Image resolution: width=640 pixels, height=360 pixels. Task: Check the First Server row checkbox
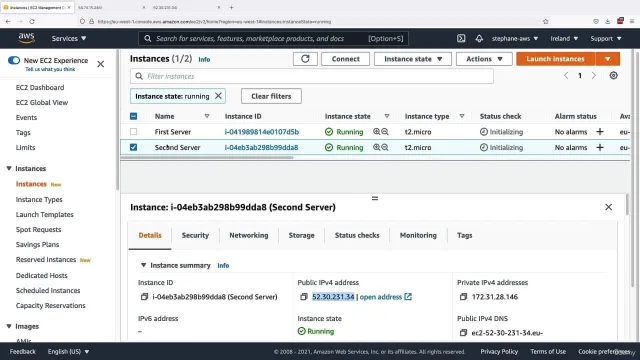coord(133,132)
